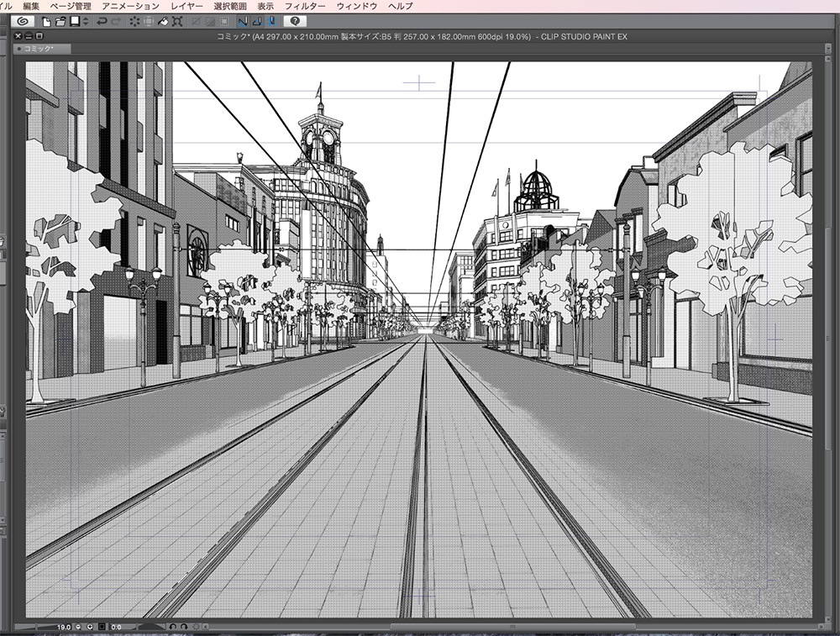
Task: Open a file using the folder icon
Action: [x=60, y=20]
